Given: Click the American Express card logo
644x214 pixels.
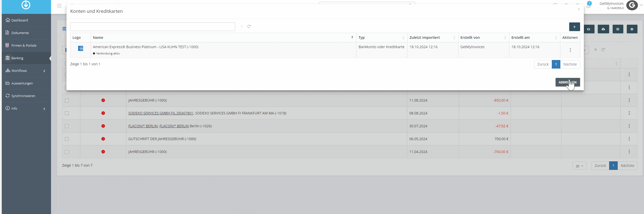Looking at the screenshot, I should 81,48.
